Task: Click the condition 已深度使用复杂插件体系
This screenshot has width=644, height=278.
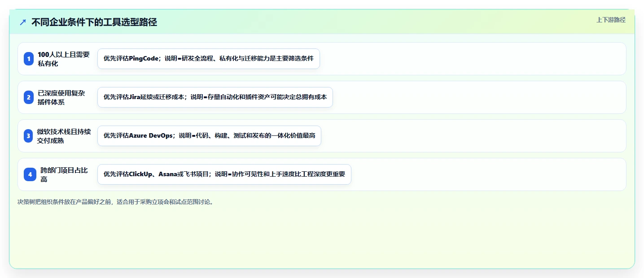Action: click(61, 97)
